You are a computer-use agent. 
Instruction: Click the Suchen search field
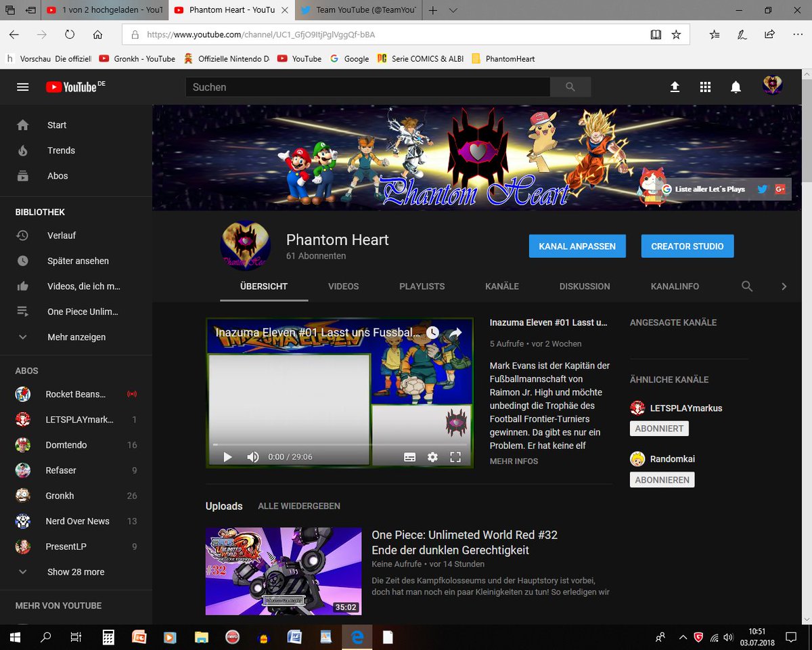(x=368, y=87)
